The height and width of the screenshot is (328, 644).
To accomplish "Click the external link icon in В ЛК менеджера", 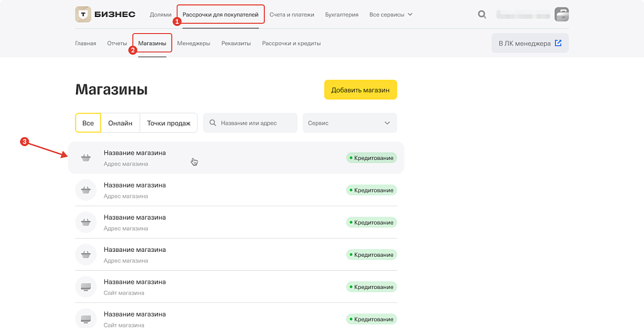I will tap(558, 43).
